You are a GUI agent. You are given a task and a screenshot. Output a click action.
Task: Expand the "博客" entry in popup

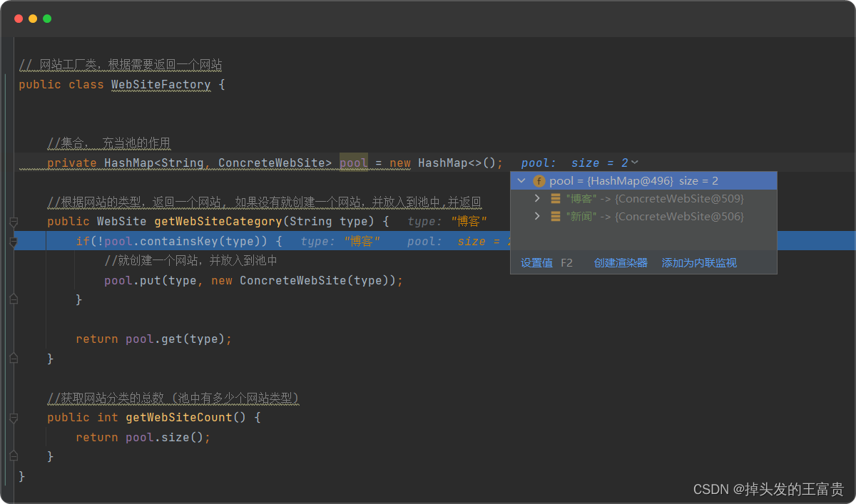click(537, 198)
